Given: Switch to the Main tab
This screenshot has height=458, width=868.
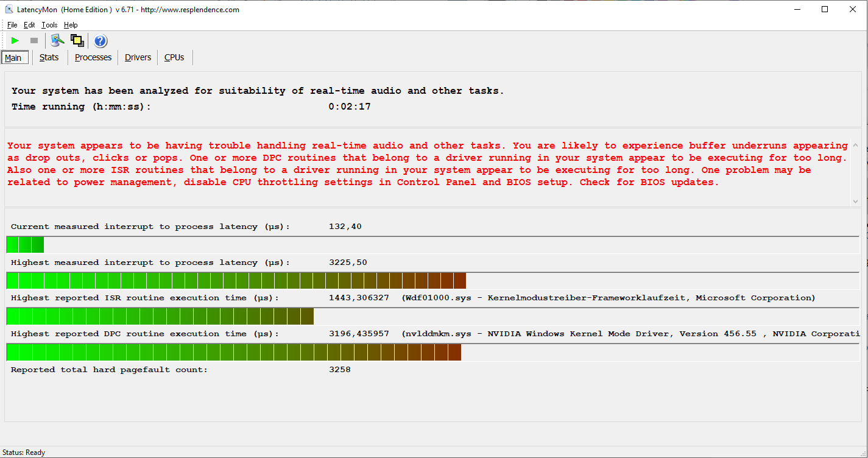Looking at the screenshot, I should [13, 58].
